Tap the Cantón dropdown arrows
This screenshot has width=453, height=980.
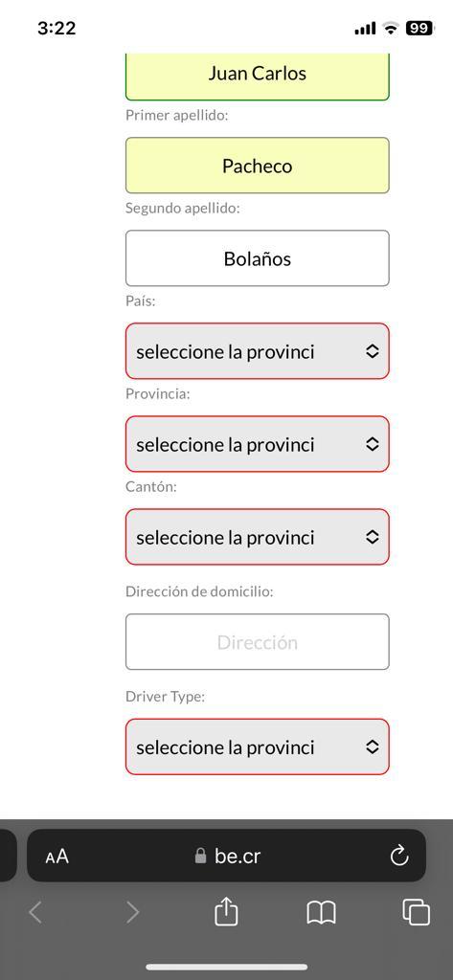(373, 538)
